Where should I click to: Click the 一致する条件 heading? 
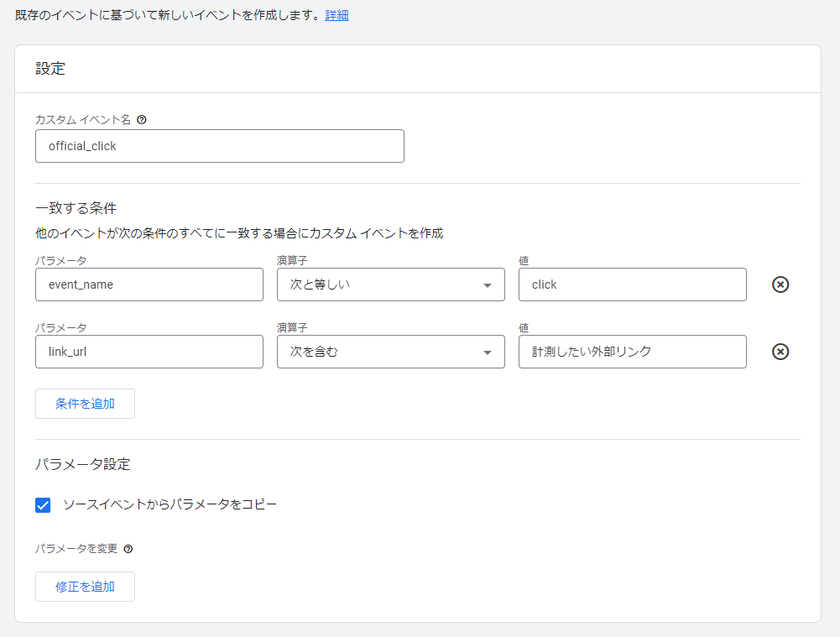pos(76,208)
